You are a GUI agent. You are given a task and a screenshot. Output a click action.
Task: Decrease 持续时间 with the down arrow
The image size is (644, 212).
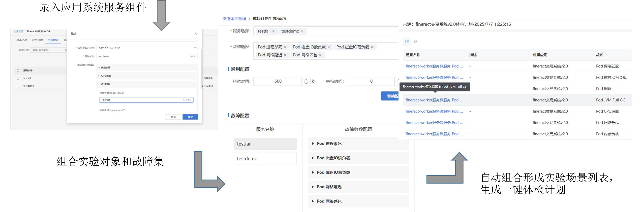(x=305, y=83)
